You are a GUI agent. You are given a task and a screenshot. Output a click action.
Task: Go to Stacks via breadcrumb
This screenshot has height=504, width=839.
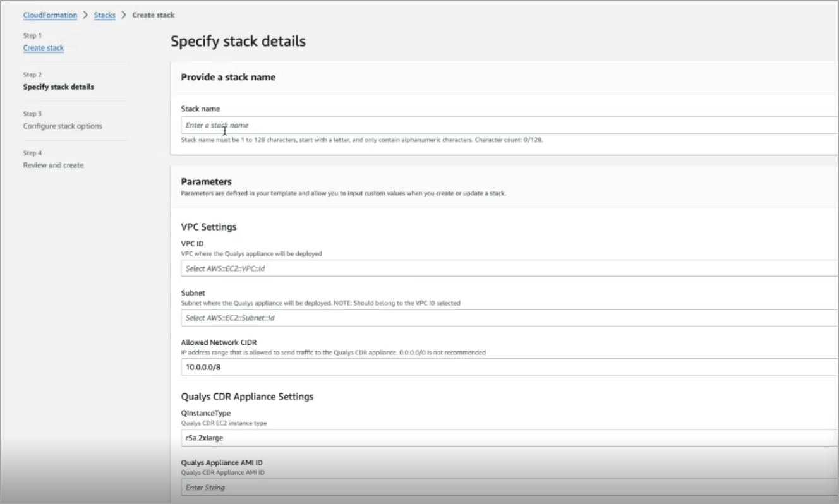point(105,15)
